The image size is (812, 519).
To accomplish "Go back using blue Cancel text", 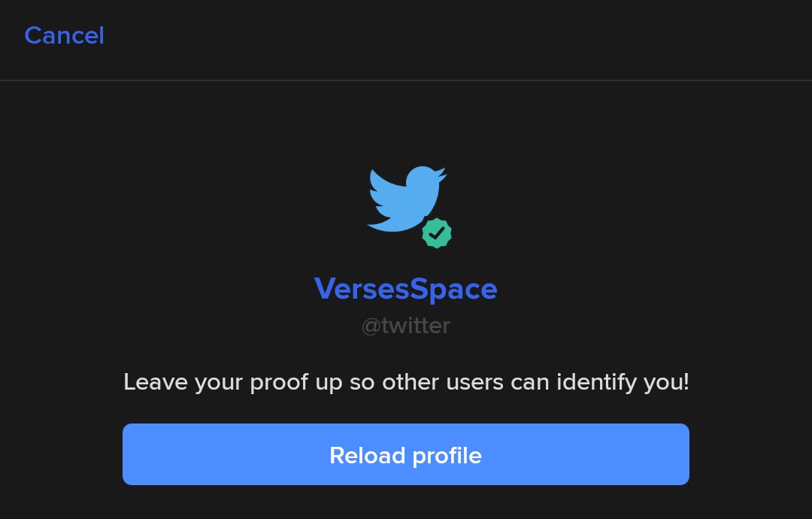I will (64, 36).
